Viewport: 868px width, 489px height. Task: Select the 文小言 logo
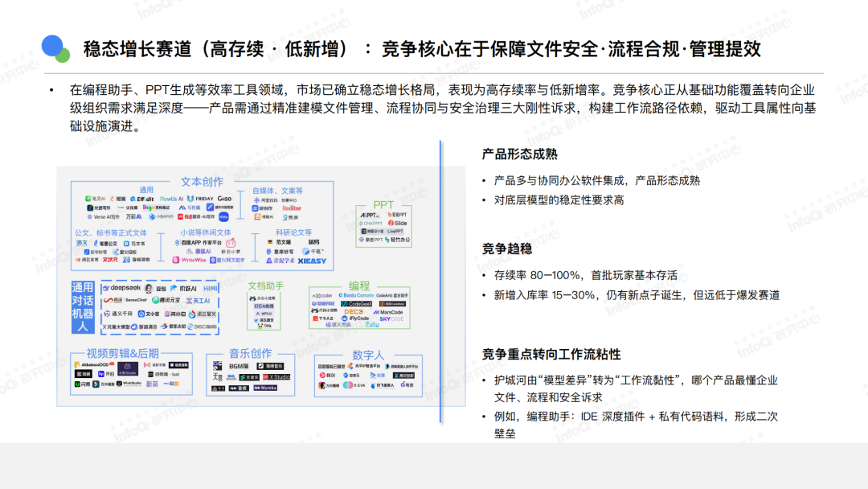[x=149, y=314]
